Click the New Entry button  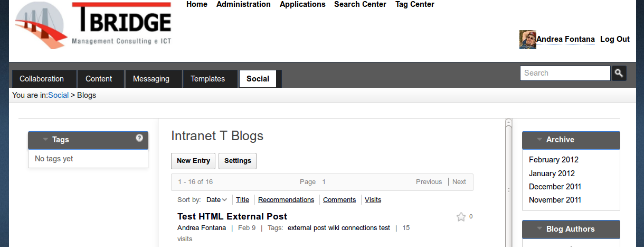tap(193, 161)
